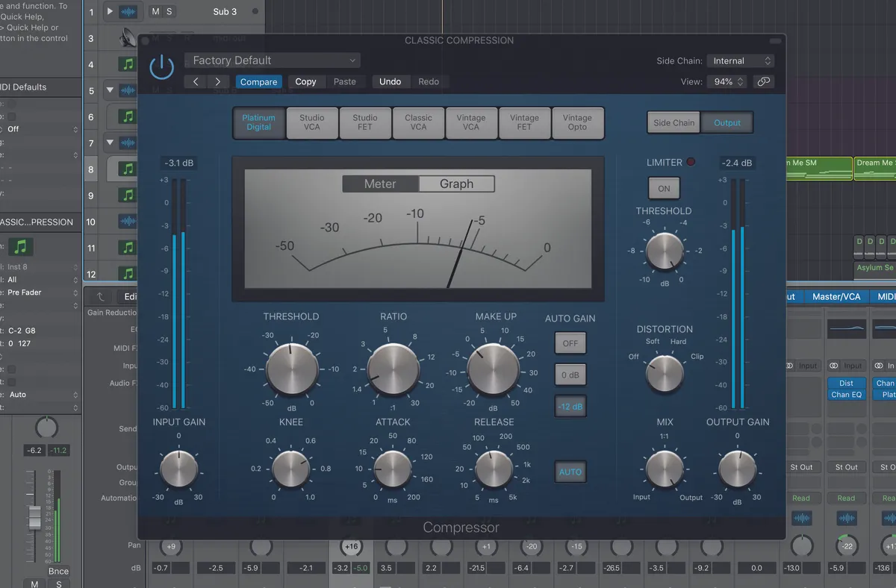The width and height of the screenshot is (896, 588).
Task: Collapse track 7 disclosure triangle
Action: coord(111,143)
